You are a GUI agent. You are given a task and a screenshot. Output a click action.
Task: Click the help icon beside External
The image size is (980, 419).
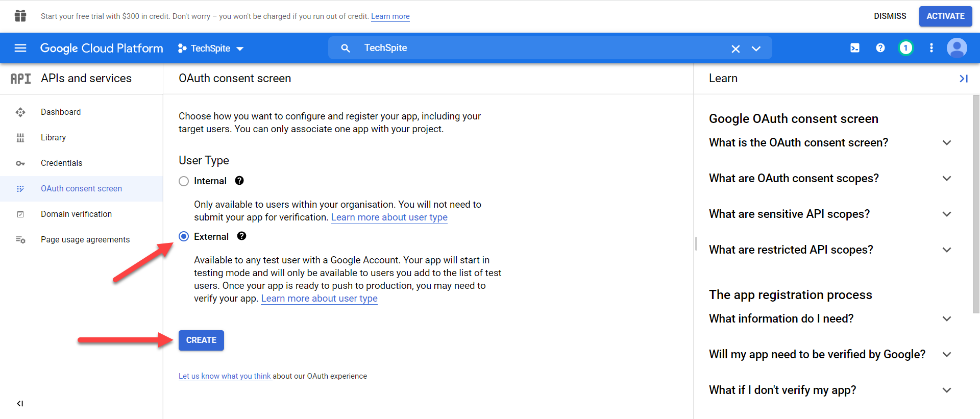pyautogui.click(x=241, y=236)
